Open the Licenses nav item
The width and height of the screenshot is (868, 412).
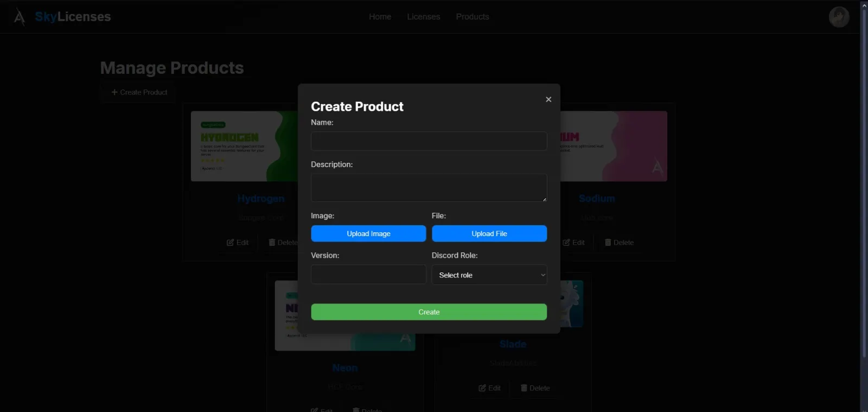tap(424, 17)
